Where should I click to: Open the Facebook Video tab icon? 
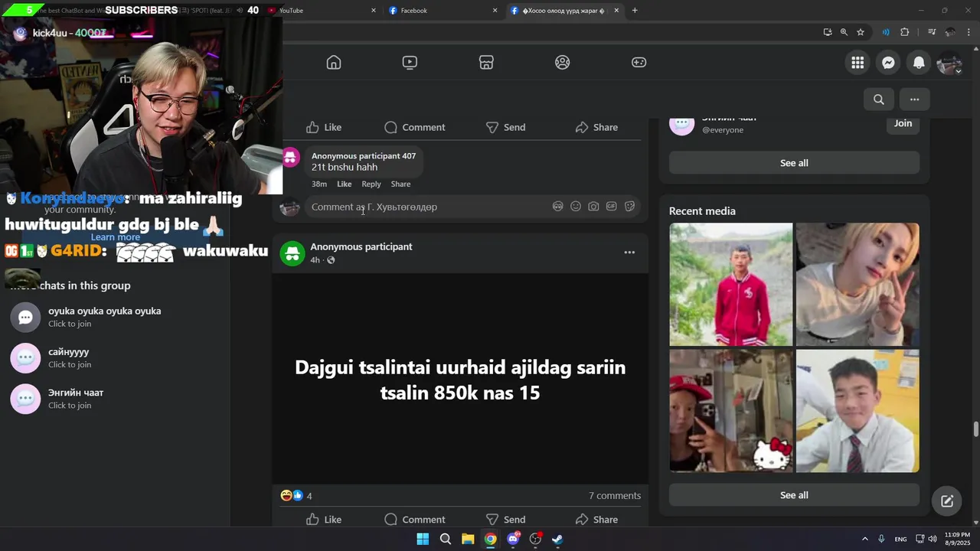pos(410,63)
